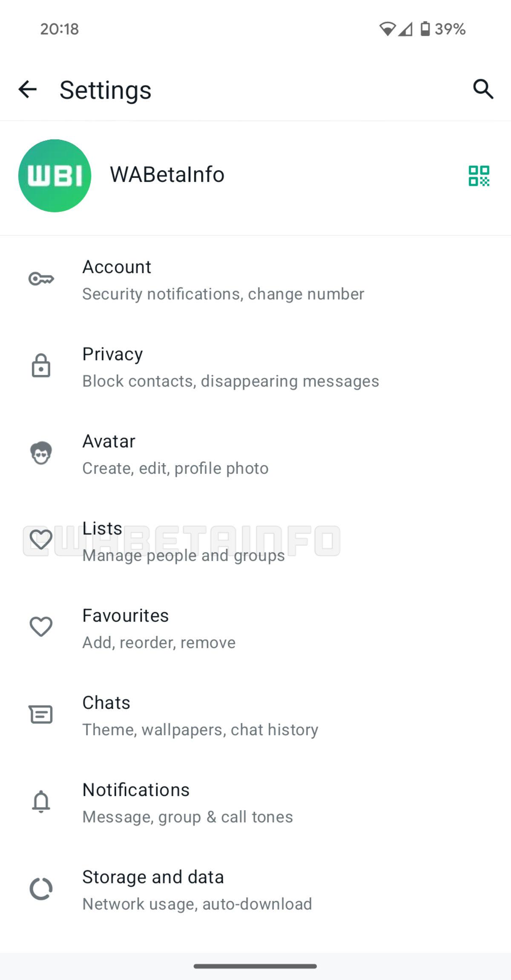Open the WBI profile picture
511x980 pixels.
pyautogui.click(x=55, y=176)
